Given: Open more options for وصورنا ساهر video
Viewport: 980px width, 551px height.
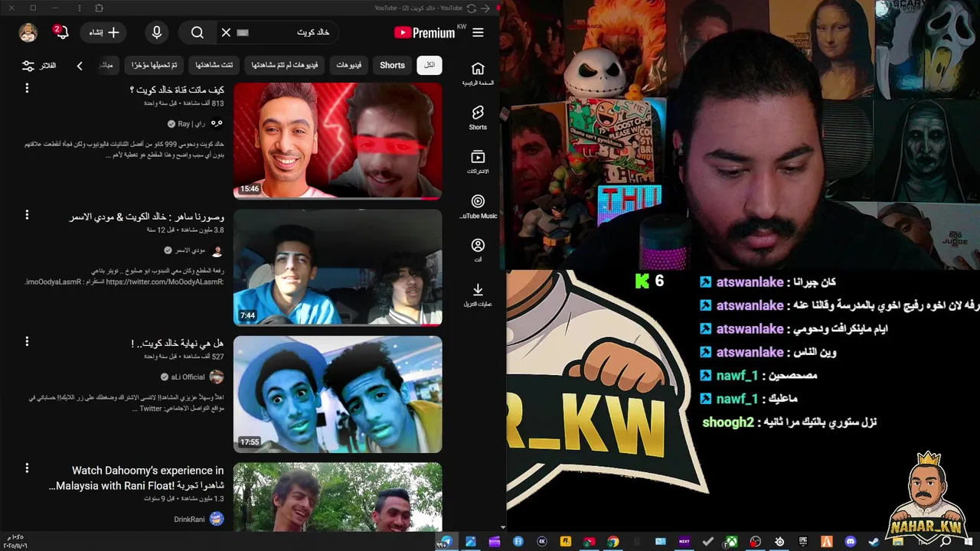Looking at the screenshot, I should click(27, 215).
